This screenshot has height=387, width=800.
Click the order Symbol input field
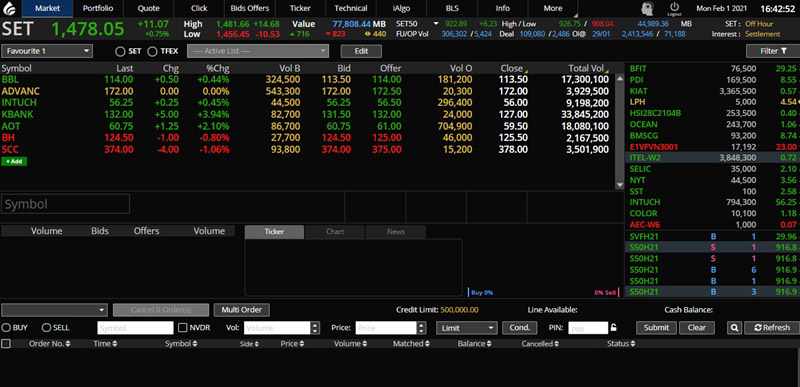[135, 328]
